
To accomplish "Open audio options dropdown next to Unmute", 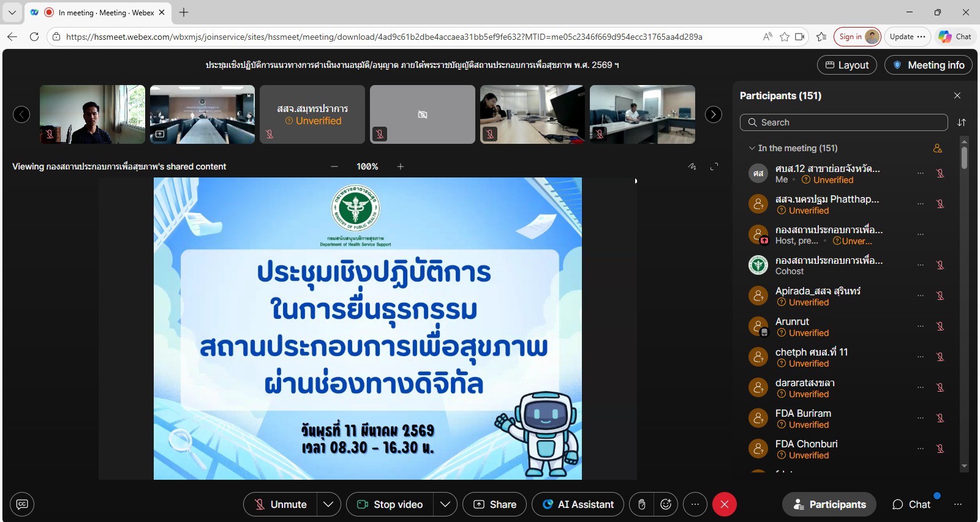I will click(x=328, y=504).
